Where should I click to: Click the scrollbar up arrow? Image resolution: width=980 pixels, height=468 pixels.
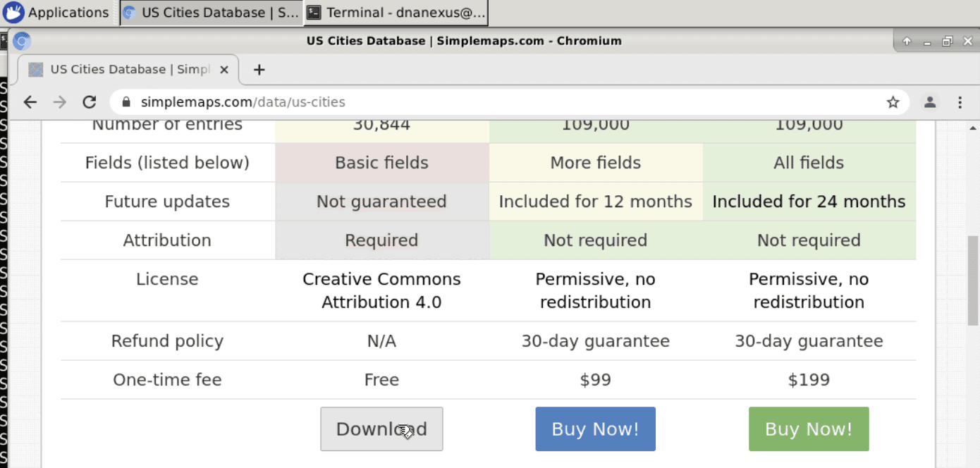[x=973, y=128]
